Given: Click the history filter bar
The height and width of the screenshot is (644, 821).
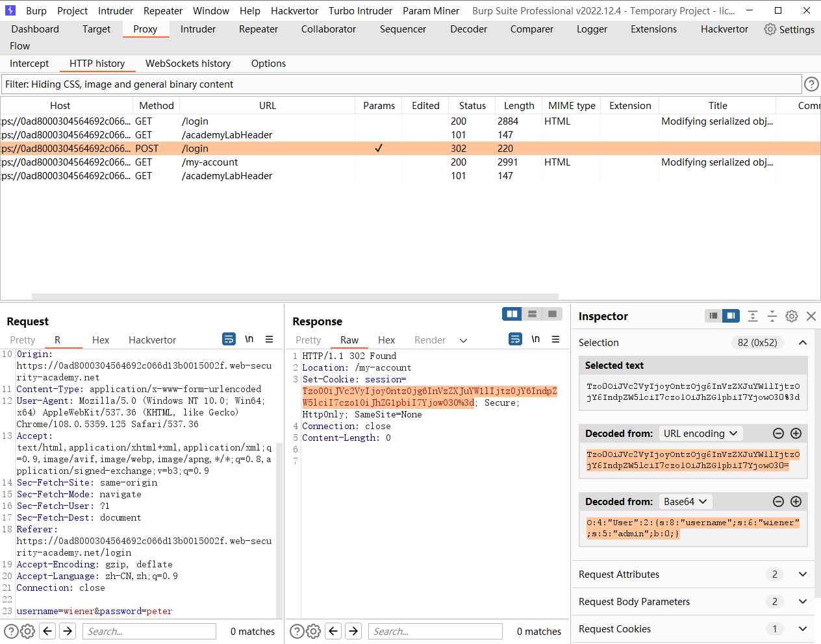Looking at the screenshot, I should click(401, 84).
